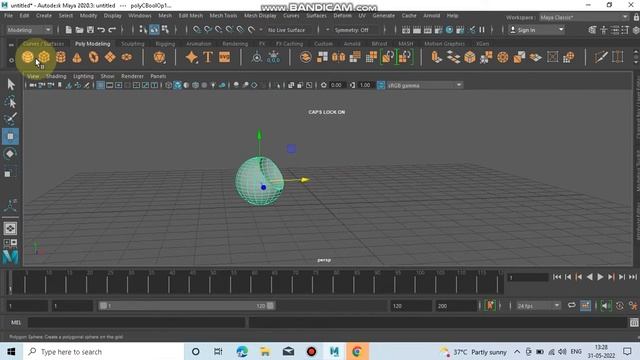Toggle the playback sound speaker icon
The width and height of the screenshot is (640, 360).
point(605,306)
